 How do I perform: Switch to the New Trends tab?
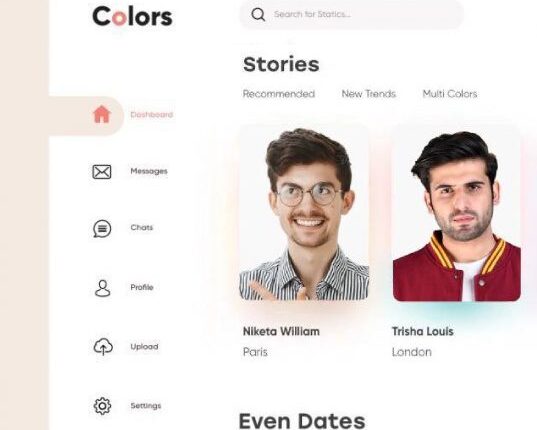(x=369, y=94)
